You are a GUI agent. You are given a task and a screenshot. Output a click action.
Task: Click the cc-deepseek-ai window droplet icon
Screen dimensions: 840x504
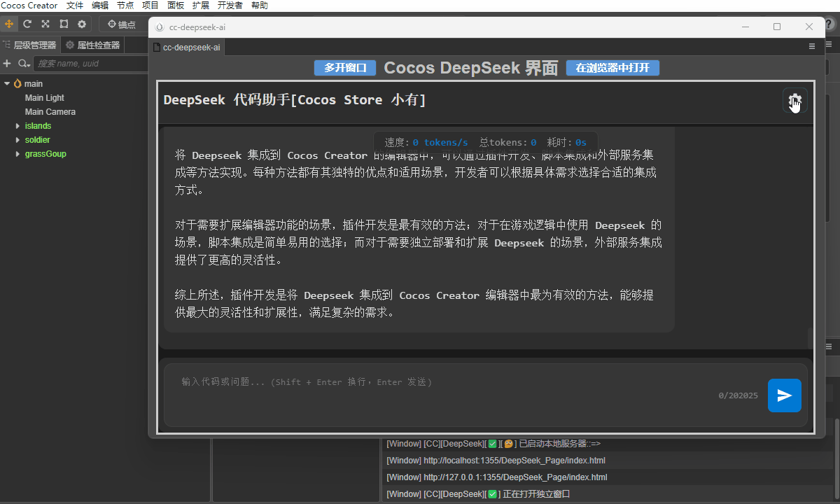click(160, 27)
